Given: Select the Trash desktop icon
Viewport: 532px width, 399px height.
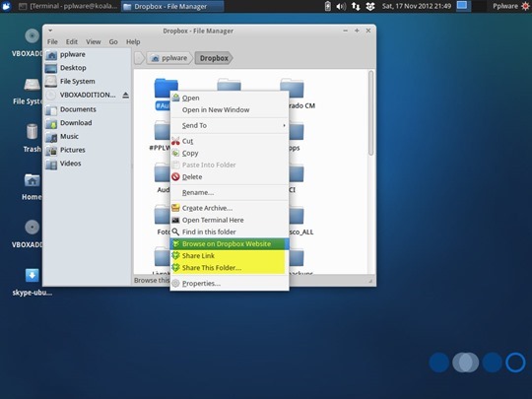Looking at the screenshot, I should pyautogui.click(x=32, y=138).
